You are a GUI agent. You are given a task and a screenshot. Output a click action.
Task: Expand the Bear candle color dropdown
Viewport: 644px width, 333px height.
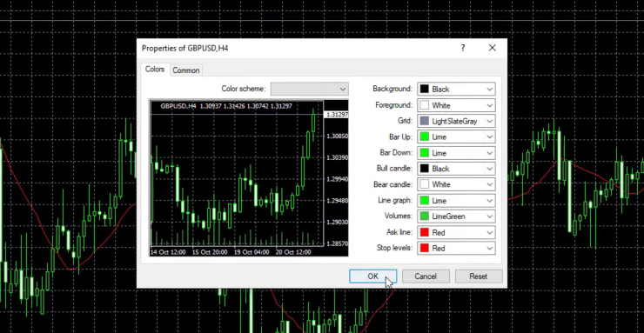[x=456, y=184]
